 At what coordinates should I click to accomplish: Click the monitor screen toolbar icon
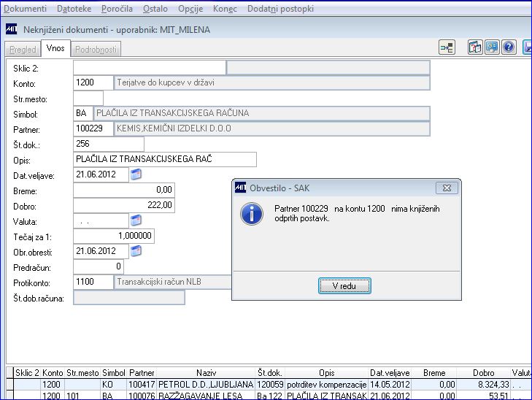pos(492,47)
